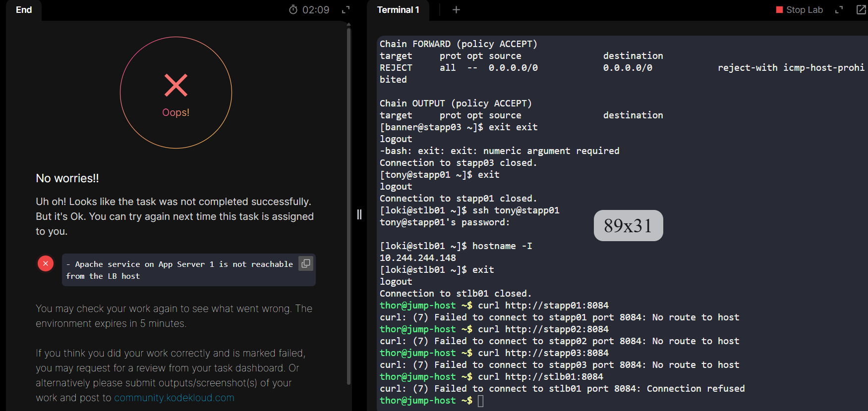Screen dimensions: 868x411
Task: Open terminal in a new window
Action: click(x=861, y=10)
